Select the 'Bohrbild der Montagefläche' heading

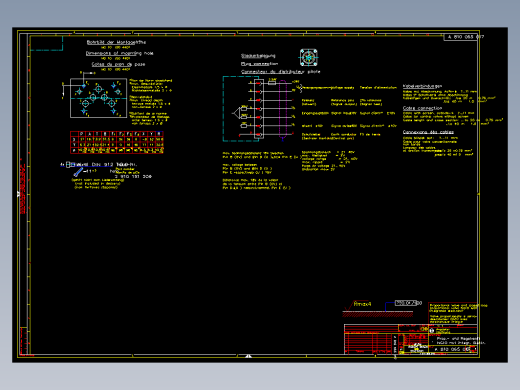[116, 42]
